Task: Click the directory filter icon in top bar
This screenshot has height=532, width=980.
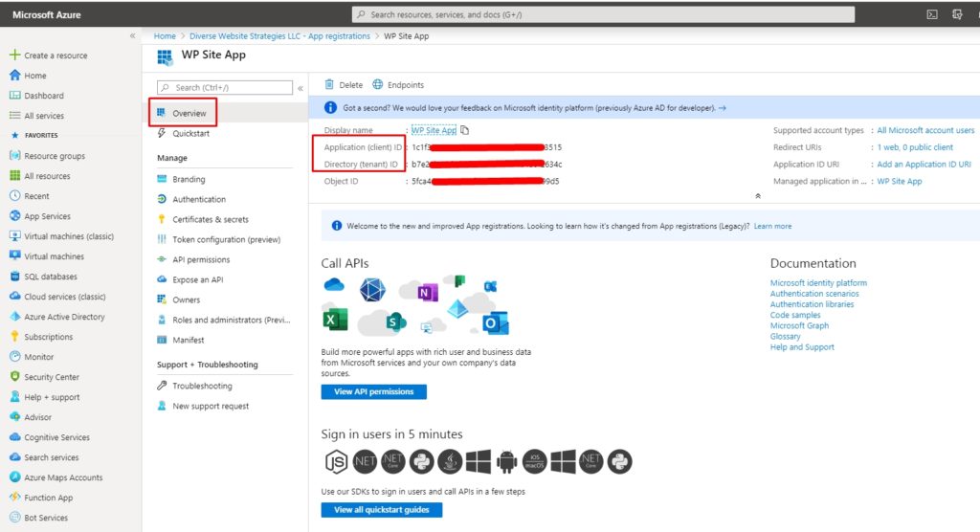Action: 957,14
